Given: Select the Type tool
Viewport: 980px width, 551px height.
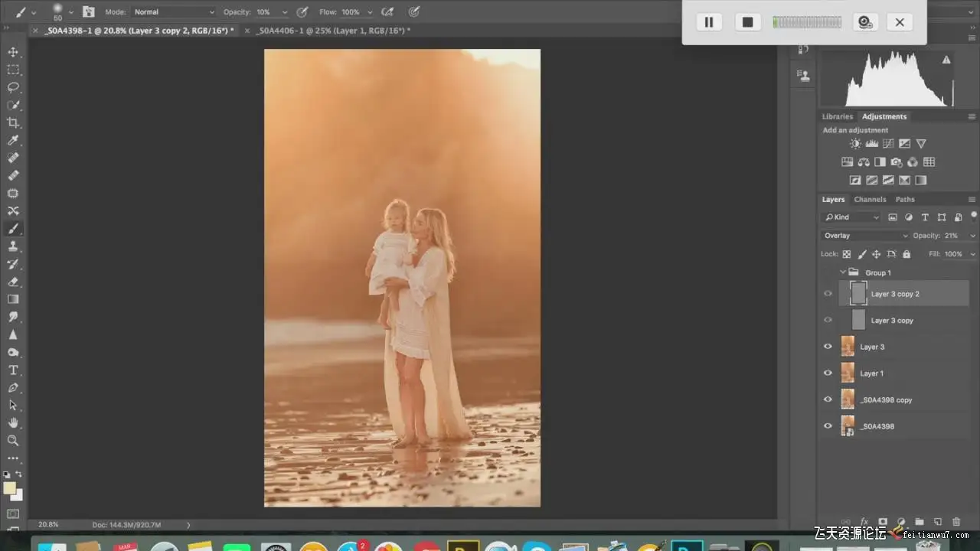Looking at the screenshot, I should tap(13, 370).
